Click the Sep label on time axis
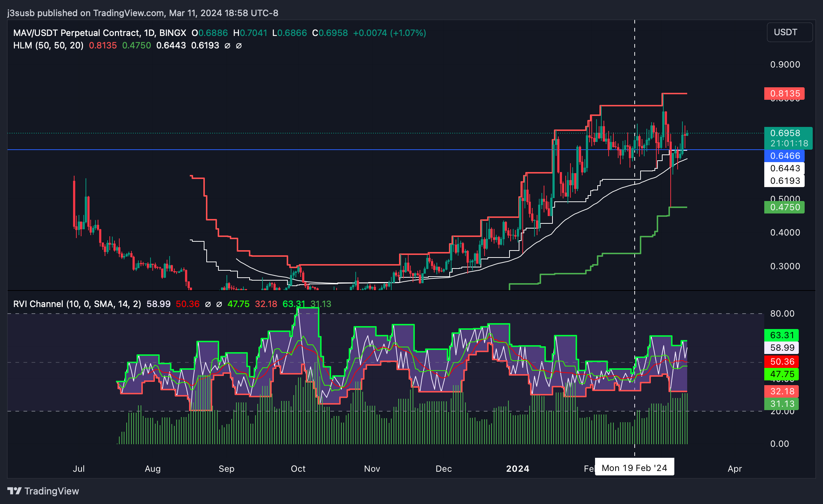 point(226,469)
